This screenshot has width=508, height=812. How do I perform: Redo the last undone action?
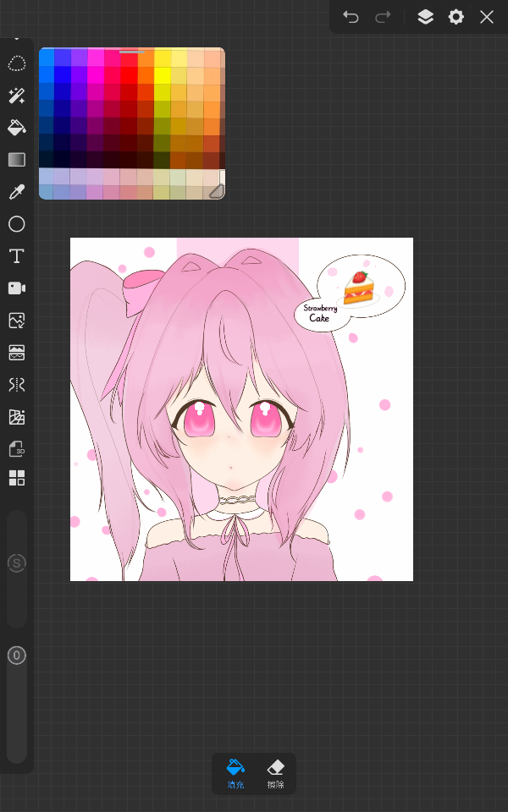click(x=383, y=17)
